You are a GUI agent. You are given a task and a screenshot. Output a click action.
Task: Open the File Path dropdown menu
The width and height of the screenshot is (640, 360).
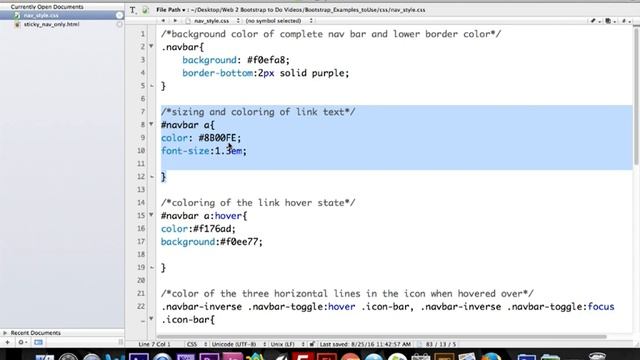[x=171, y=10]
